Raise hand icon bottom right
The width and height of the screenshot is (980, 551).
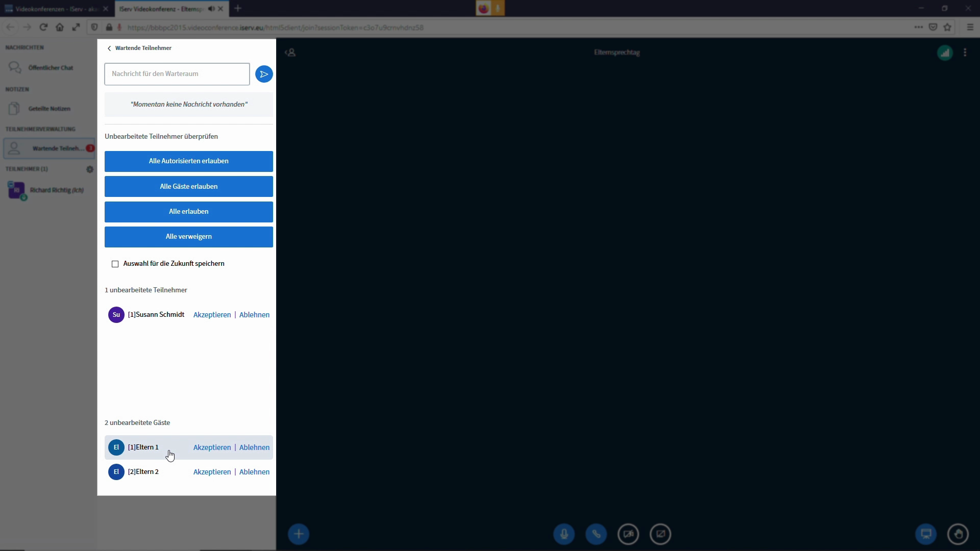(958, 534)
